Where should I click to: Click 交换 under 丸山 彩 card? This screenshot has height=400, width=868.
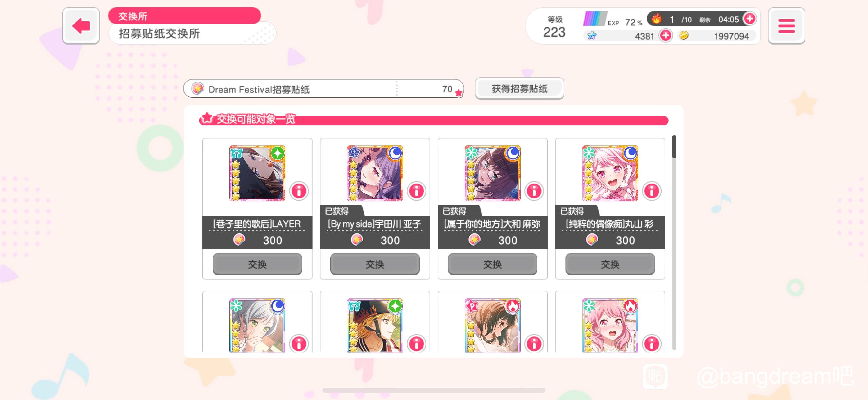(x=610, y=264)
